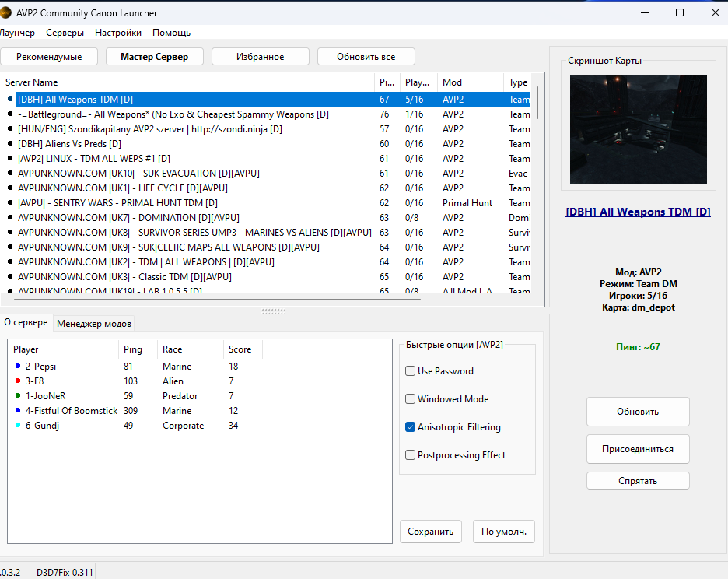Click the AVP2 launcher app icon in title bar
The image size is (728, 579).
tap(5, 12)
